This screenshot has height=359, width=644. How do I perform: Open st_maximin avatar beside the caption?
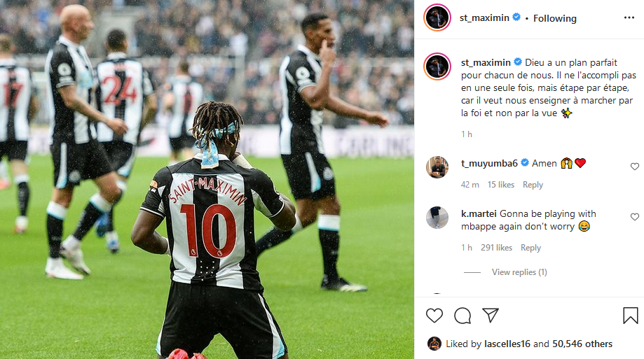click(437, 66)
